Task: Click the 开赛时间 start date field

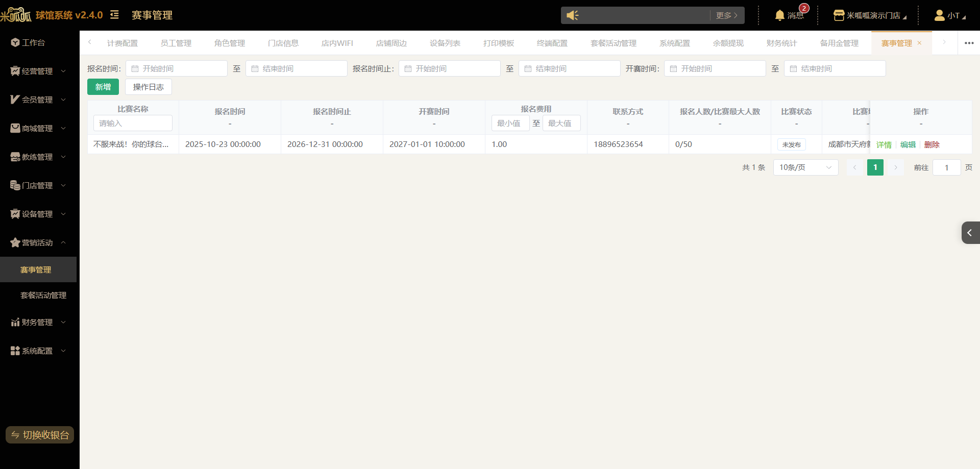Action: click(x=715, y=68)
